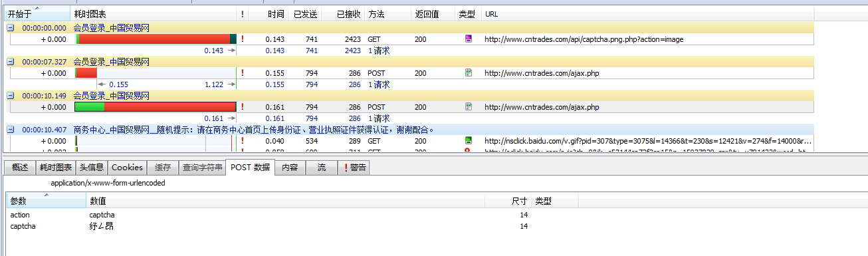Select the captcha.png.php?action=image URL

(584, 39)
